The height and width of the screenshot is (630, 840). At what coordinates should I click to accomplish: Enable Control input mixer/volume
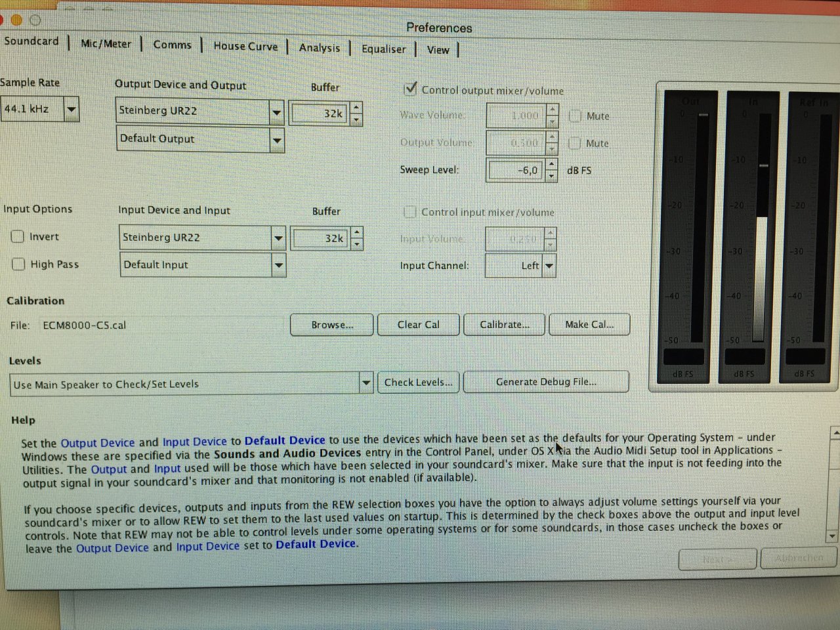point(410,211)
